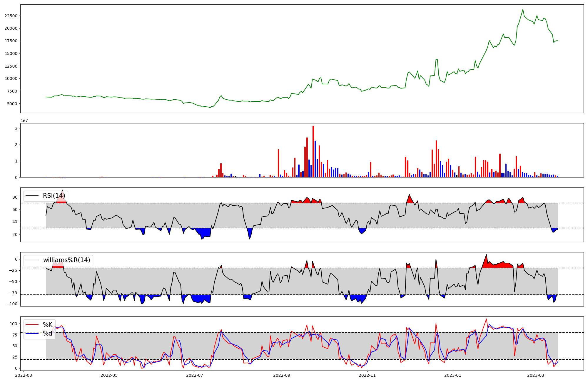
Task: Click the -100 tick on Williams axis
Action: pos(12,304)
